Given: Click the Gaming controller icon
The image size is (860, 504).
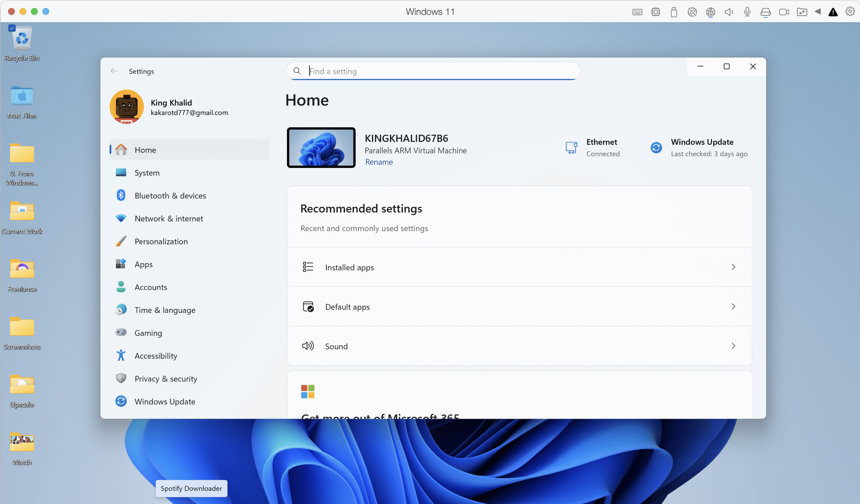Looking at the screenshot, I should (x=121, y=332).
